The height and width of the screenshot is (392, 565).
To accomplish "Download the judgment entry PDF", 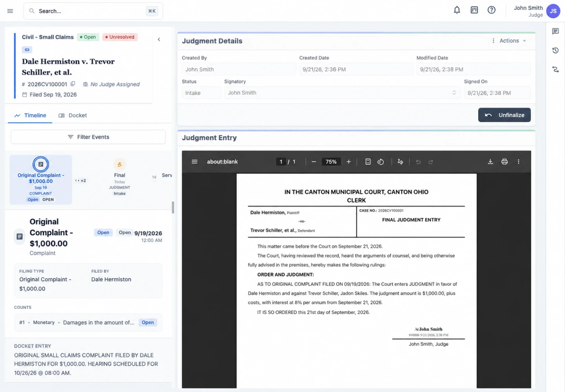I will pos(490,162).
